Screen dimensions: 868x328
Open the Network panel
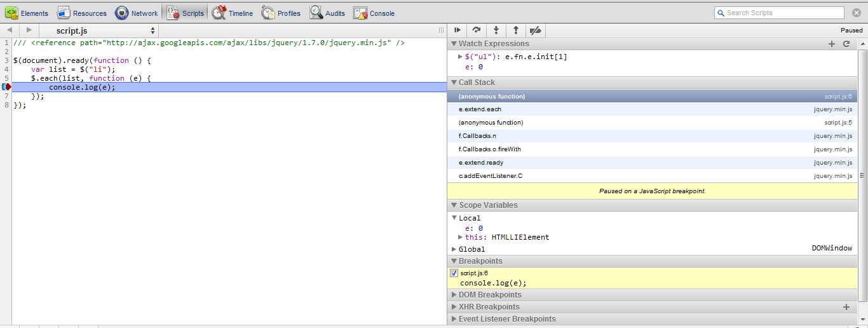136,13
